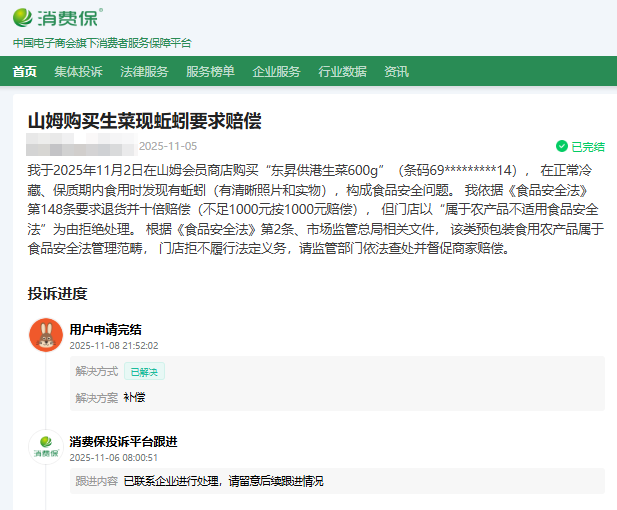Click the green 已完结 checkmark icon
This screenshot has height=510, width=617.
(562, 146)
